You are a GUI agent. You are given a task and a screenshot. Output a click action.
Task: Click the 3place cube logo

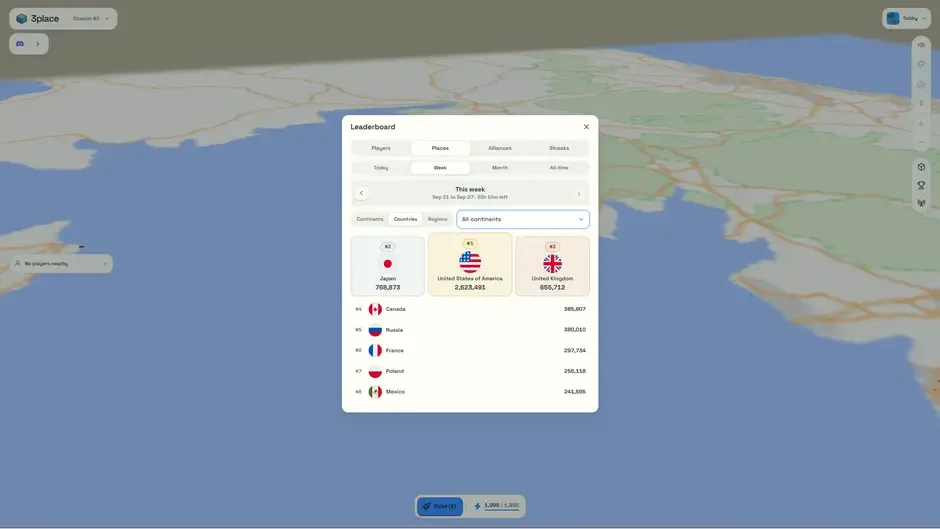tap(22, 19)
